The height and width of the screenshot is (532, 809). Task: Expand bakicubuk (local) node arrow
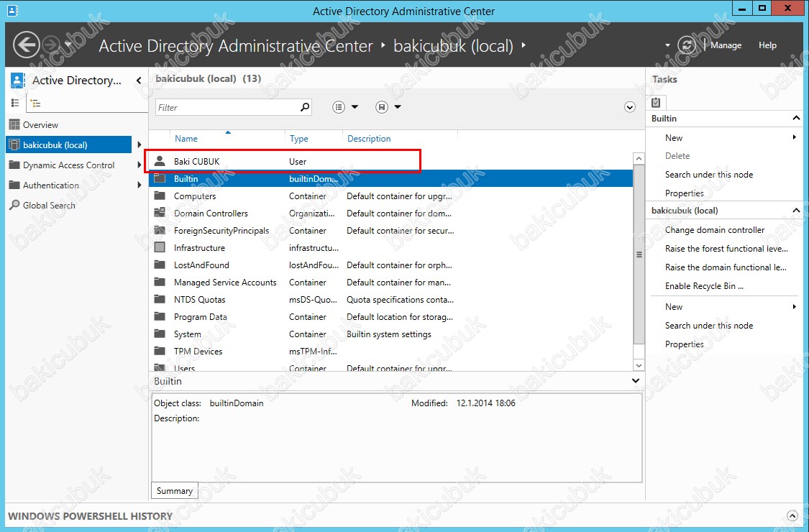(x=140, y=145)
